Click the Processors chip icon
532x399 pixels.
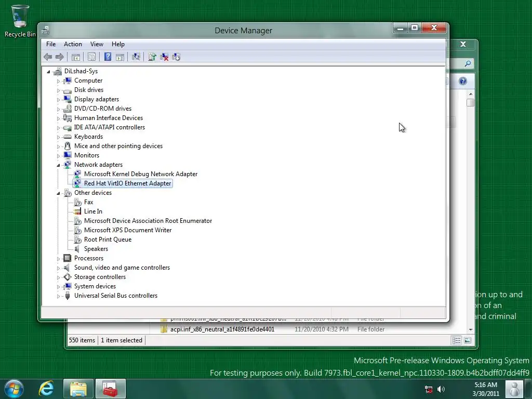pos(68,258)
